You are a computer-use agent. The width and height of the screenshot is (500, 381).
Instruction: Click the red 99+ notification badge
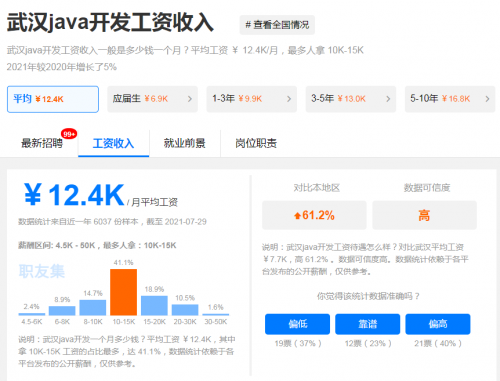69,134
